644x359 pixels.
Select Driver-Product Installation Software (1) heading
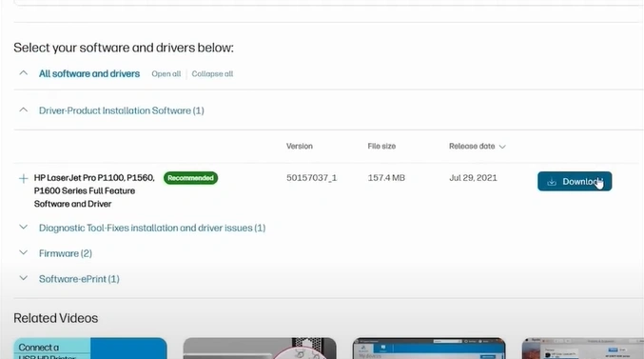(x=122, y=110)
